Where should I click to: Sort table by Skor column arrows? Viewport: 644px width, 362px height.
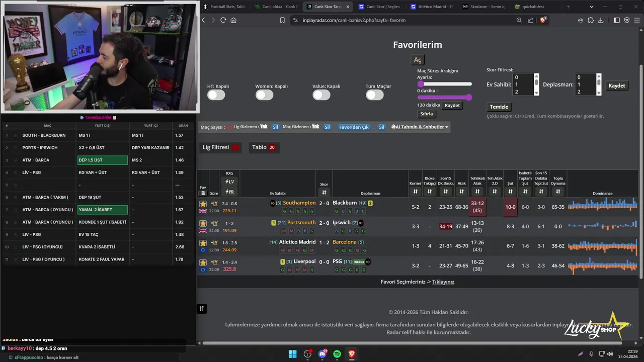click(x=324, y=193)
